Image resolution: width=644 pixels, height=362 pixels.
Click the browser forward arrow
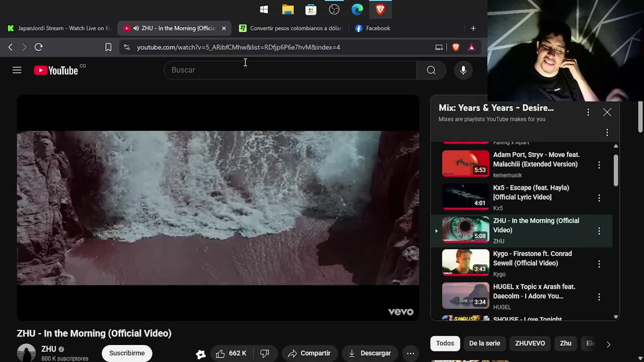point(24,47)
